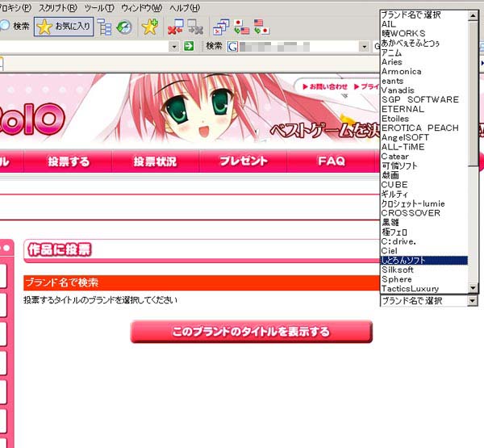The height and width of the screenshot is (448, 484).
Task: Select Catear from brand list
Action: pos(424,157)
